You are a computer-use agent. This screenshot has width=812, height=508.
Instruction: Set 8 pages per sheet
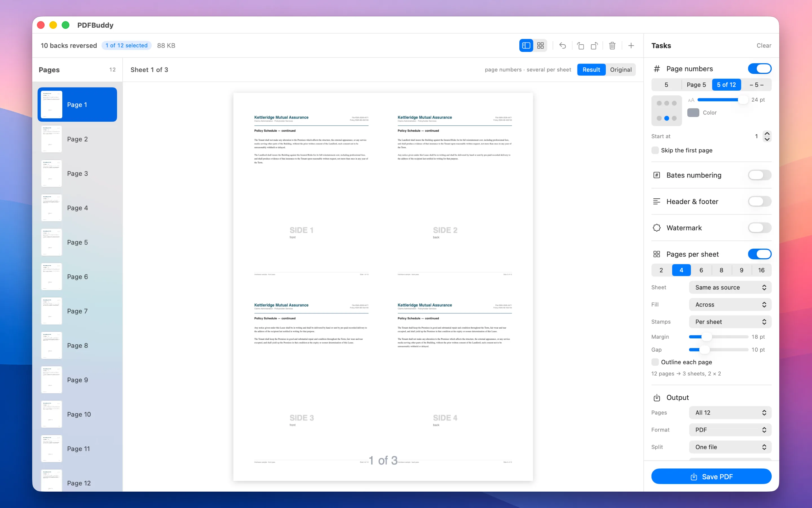[721, 270]
